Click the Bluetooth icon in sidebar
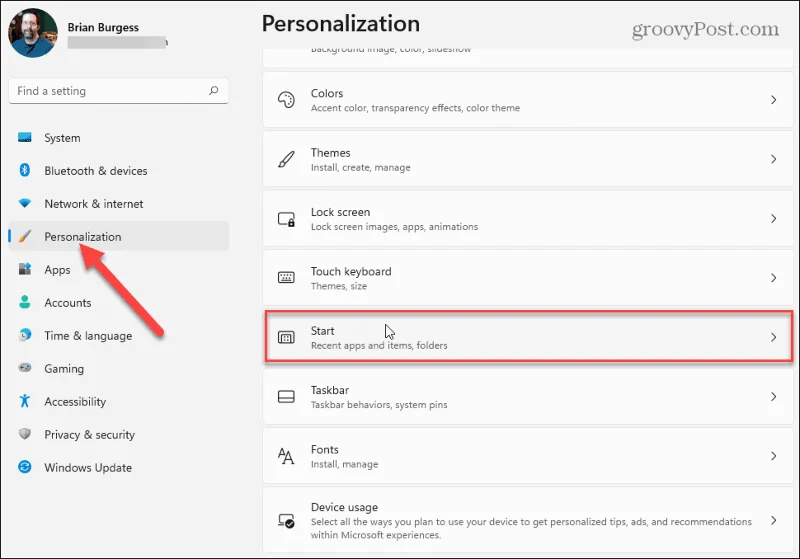This screenshot has height=559, width=800. (x=24, y=170)
